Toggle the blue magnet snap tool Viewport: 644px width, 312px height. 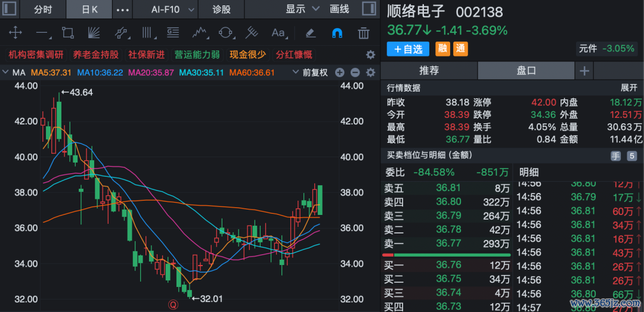(337, 33)
